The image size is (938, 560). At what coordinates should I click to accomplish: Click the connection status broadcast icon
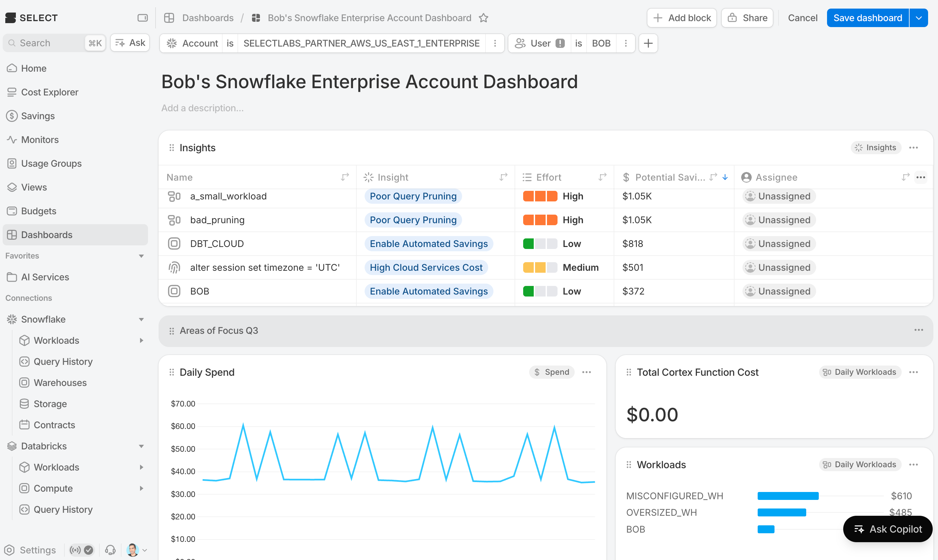[76, 550]
